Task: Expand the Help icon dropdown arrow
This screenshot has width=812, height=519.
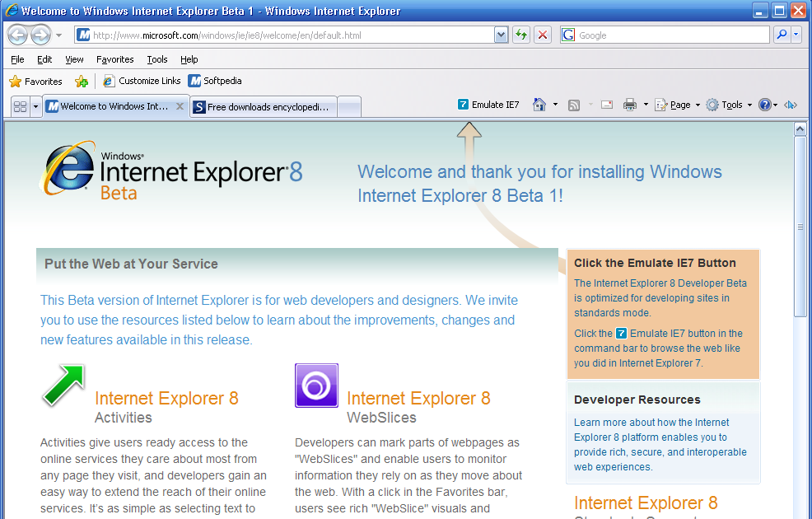Action: pyautogui.click(x=775, y=105)
